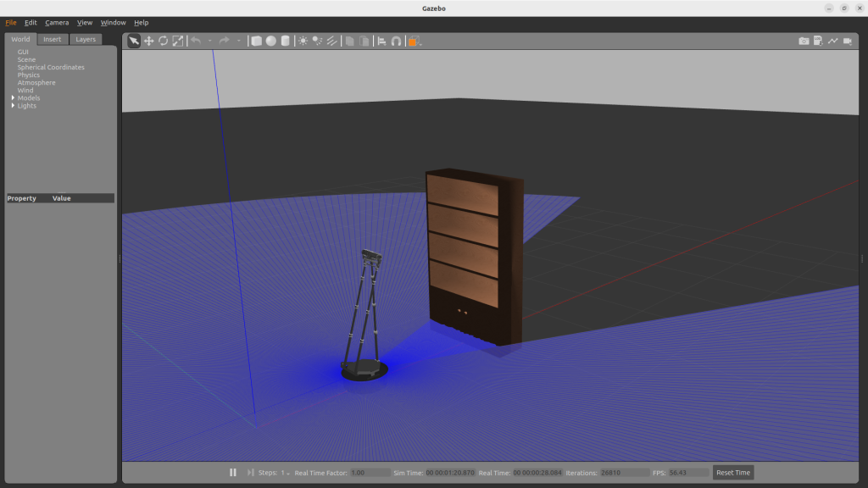
Task: Select the translate mode tool
Action: click(148, 41)
